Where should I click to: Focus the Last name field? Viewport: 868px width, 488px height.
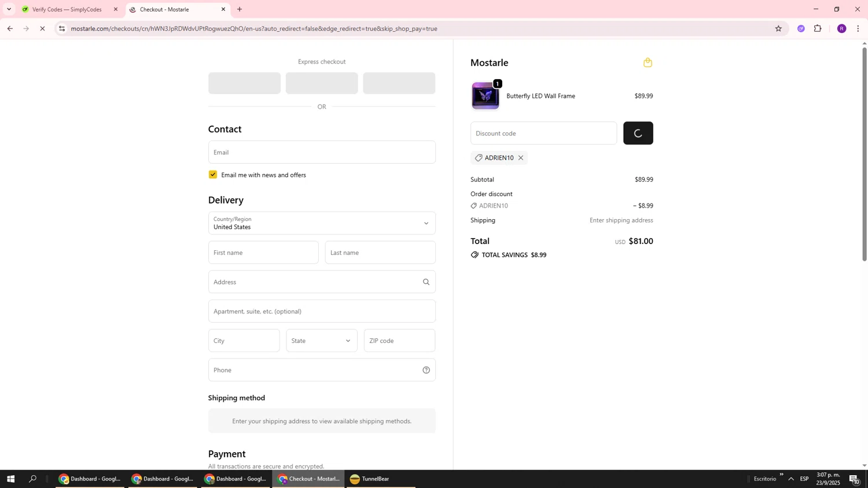tap(380, 253)
